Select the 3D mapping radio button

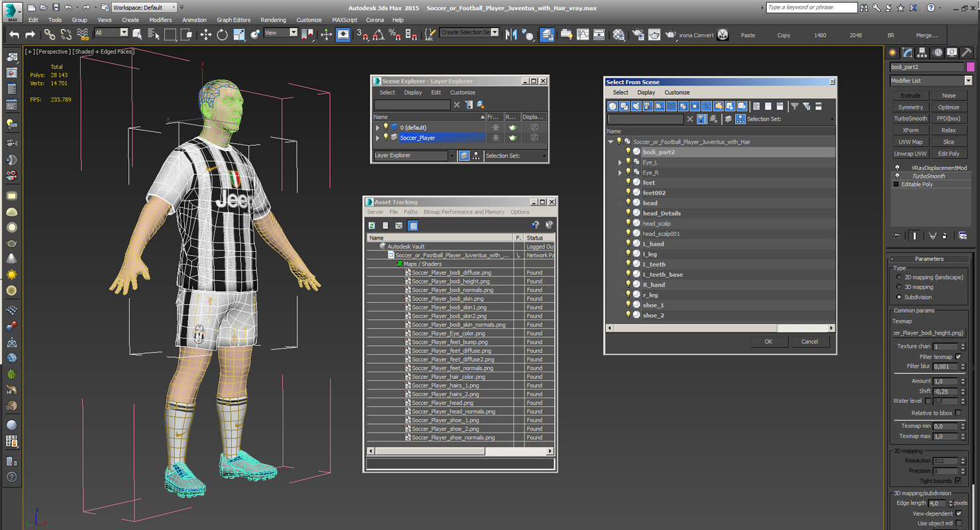[899, 288]
